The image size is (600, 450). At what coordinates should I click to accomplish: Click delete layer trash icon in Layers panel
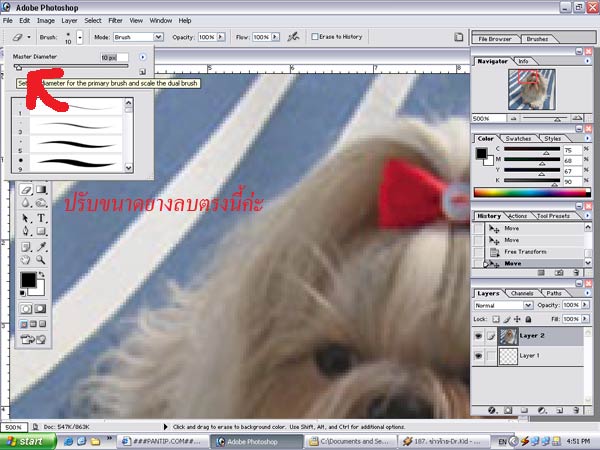pyautogui.click(x=576, y=410)
